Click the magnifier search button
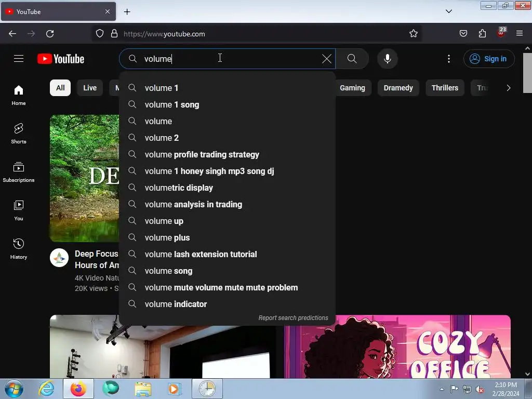Screen dimensions: 532x399 point(352,59)
